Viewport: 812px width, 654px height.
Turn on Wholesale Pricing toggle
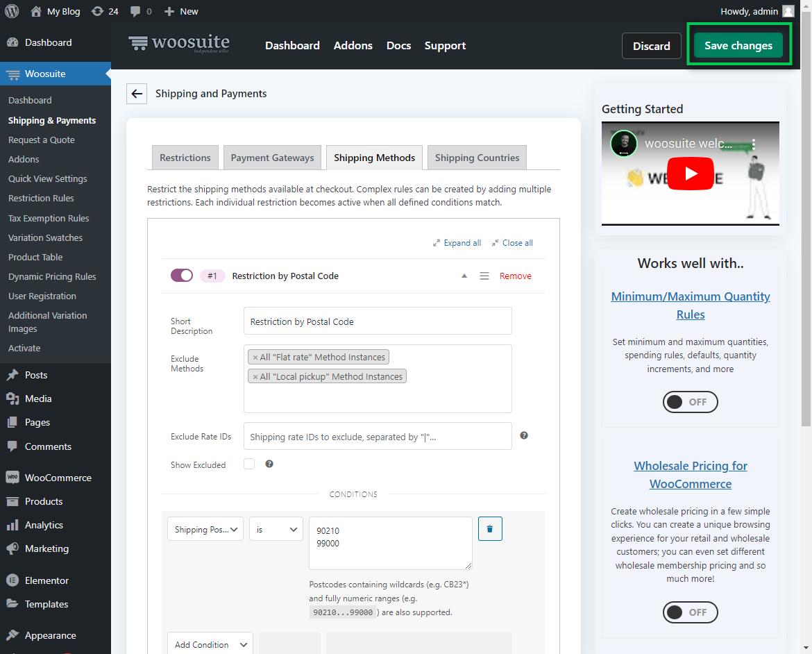coord(691,612)
